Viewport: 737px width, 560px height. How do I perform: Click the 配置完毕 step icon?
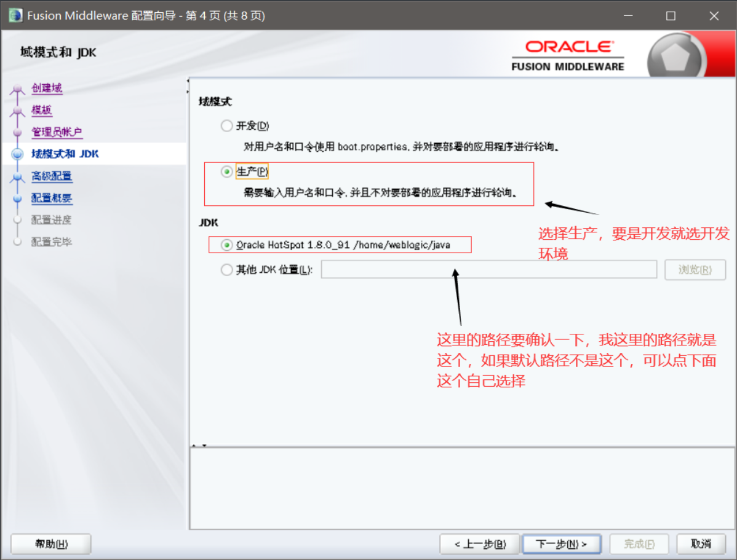(x=18, y=242)
